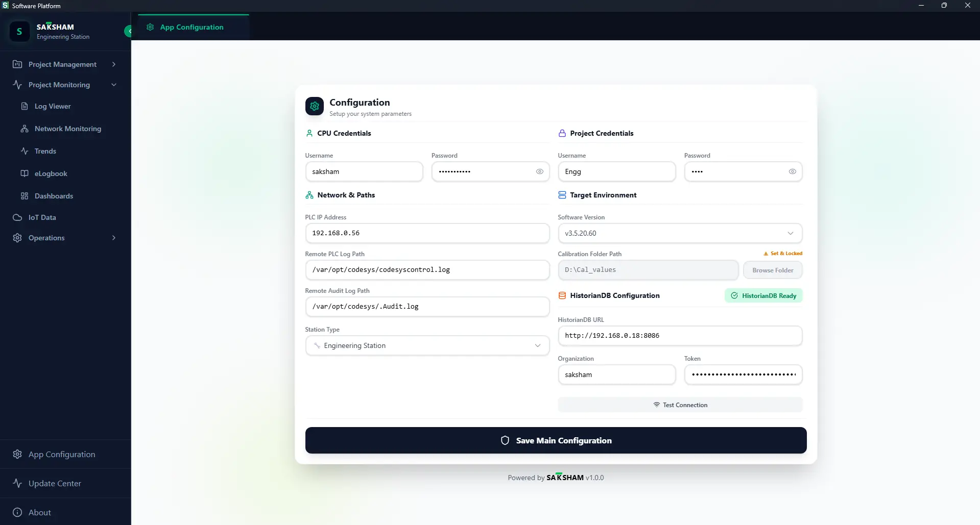This screenshot has height=525, width=980.
Task: Click the HistorianDB URL field
Action: point(680,336)
